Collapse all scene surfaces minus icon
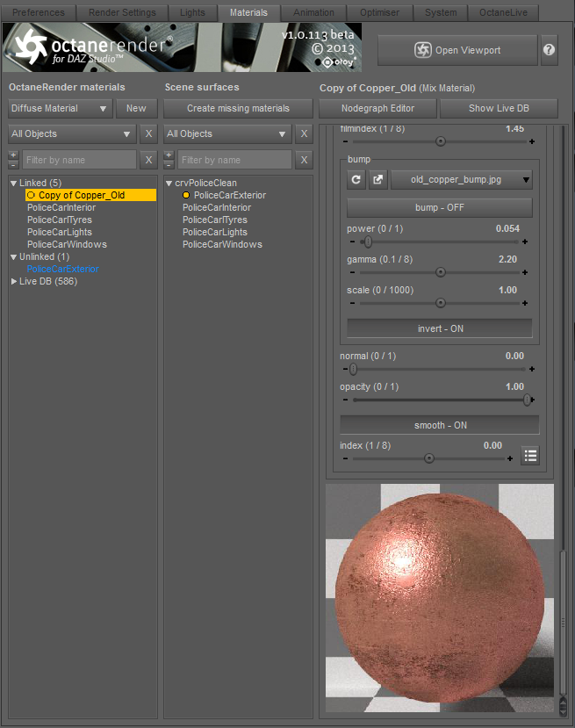 click(x=169, y=164)
